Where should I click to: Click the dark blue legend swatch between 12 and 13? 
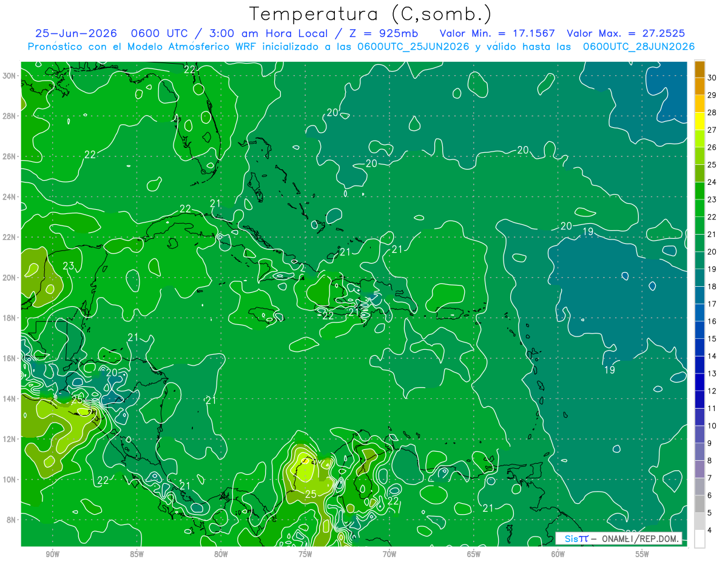[699, 382]
